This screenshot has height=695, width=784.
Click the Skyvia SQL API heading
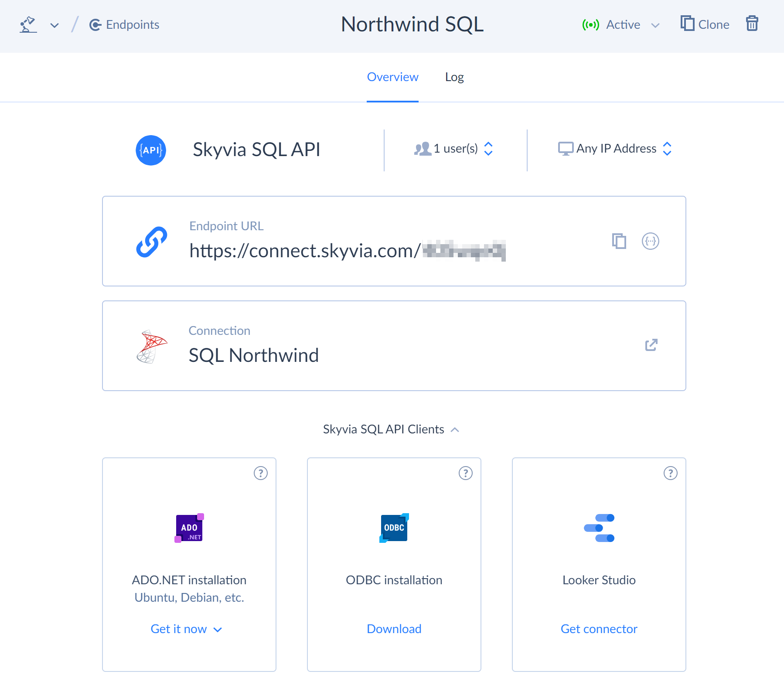click(x=256, y=150)
